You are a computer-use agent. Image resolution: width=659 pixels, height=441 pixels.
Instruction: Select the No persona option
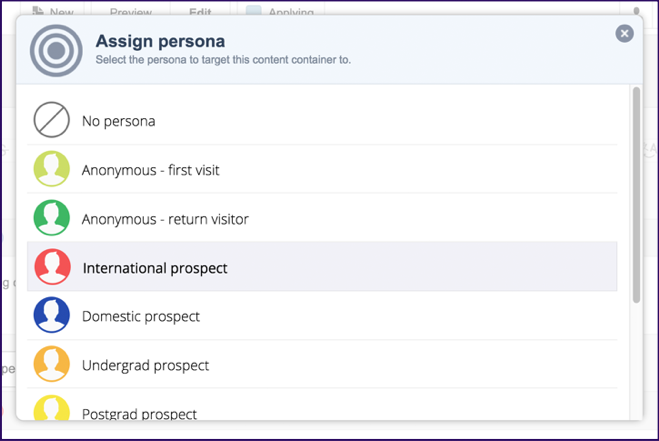coord(322,121)
